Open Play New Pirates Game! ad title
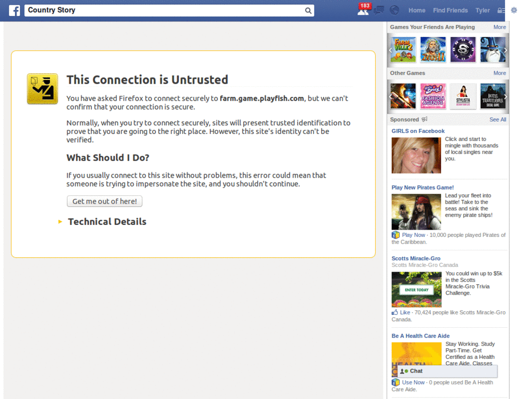The width and height of the screenshot is (532, 399). point(422,187)
